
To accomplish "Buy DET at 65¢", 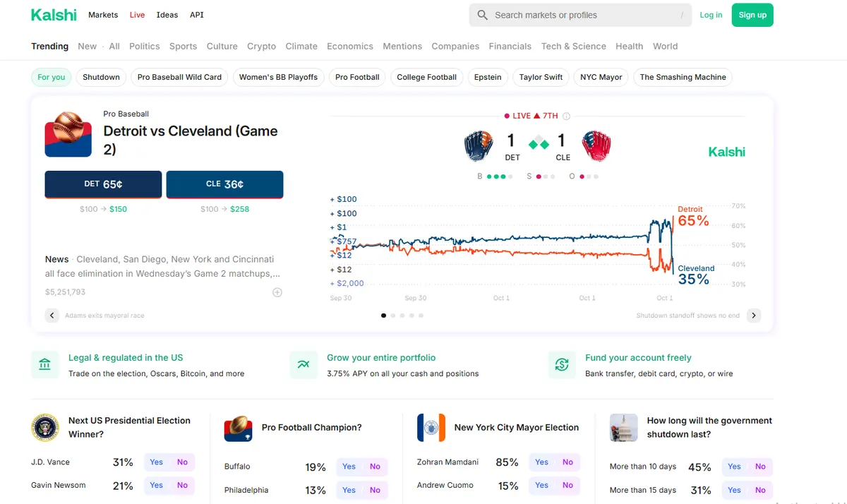I will click(103, 184).
